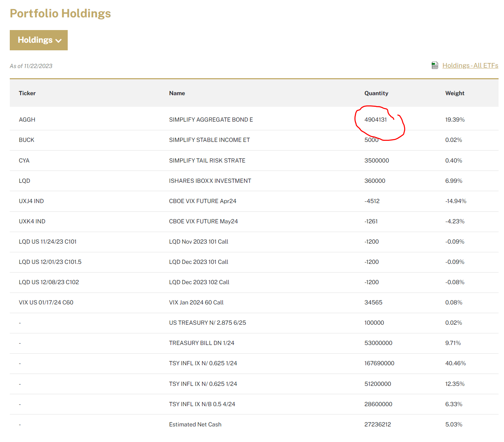Image resolution: width=504 pixels, height=442 pixels.
Task: Click CBOE VIX FUTURE May24 name
Action: coord(203,221)
